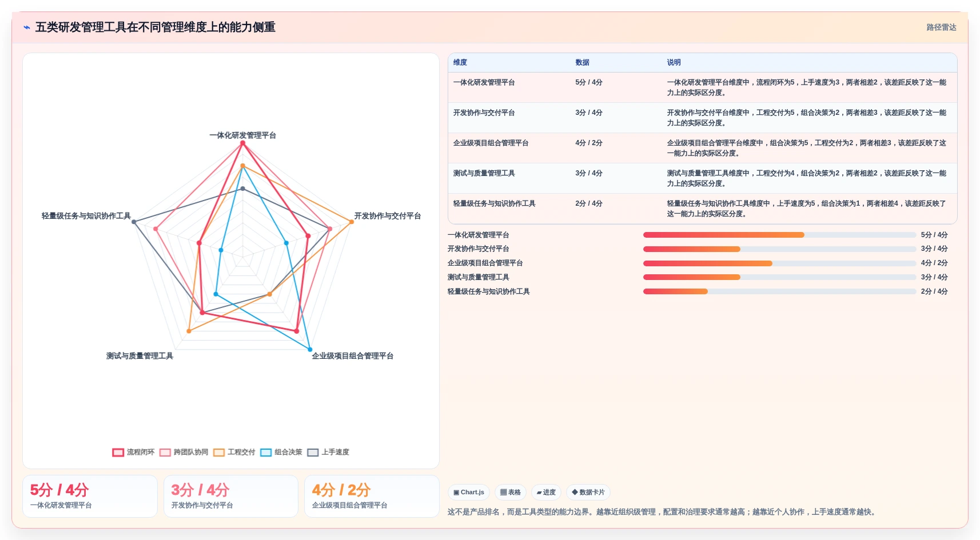
Task: Click the 4分 / 2分 value in the data table
Action: [x=589, y=143]
